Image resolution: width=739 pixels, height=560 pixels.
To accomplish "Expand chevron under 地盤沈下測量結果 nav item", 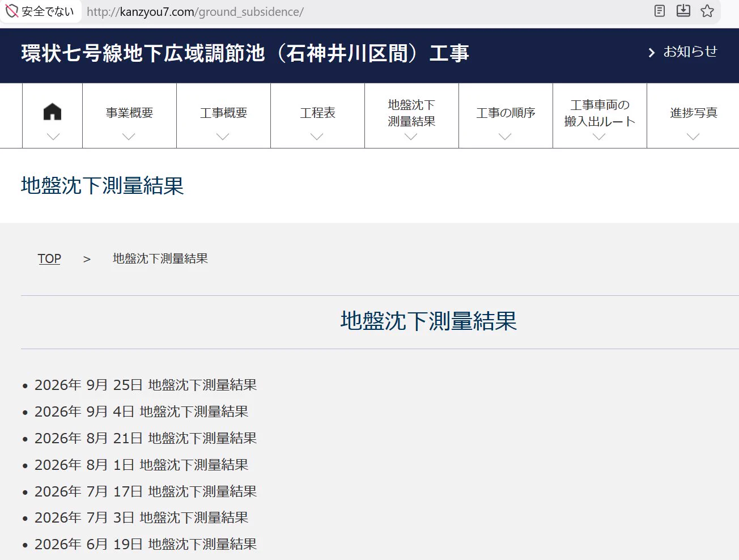I will [411, 137].
